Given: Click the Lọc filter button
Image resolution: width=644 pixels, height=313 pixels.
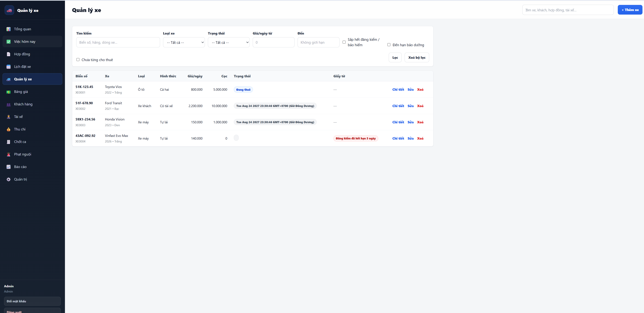Looking at the screenshot, I should [x=395, y=58].
